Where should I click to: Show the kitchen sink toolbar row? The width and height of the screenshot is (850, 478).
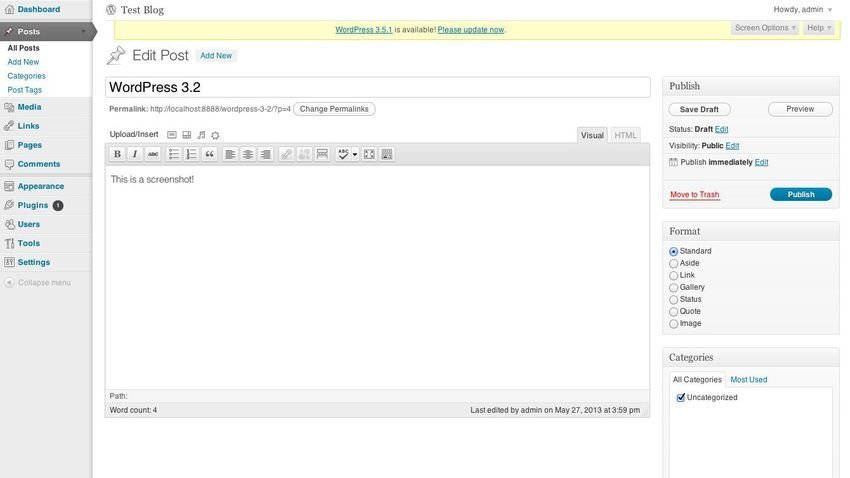[x=387, y=154]
